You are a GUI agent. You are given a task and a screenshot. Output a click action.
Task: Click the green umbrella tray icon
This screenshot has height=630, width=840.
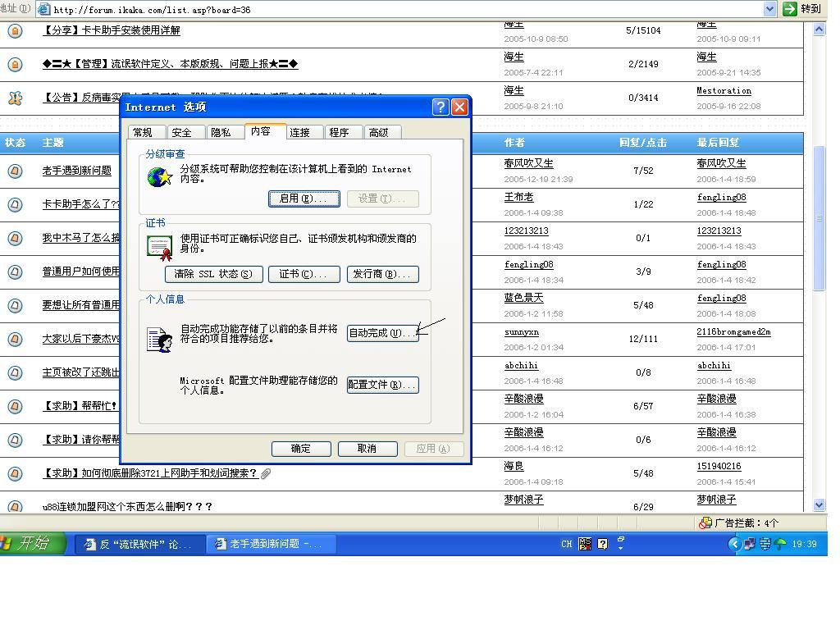pos(780,545)
